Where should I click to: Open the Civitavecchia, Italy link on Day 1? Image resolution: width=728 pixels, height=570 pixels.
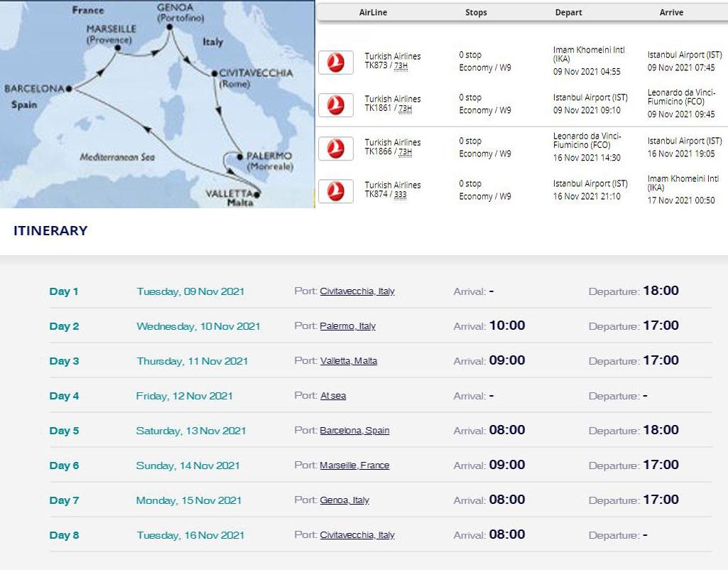[357, 291]
